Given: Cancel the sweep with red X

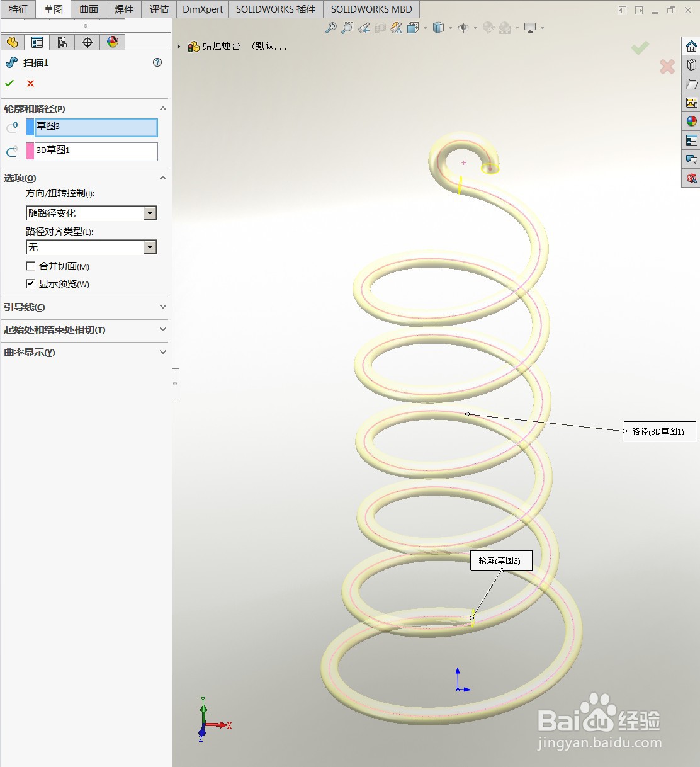Looking at the screenshot, I should [30, 83].
